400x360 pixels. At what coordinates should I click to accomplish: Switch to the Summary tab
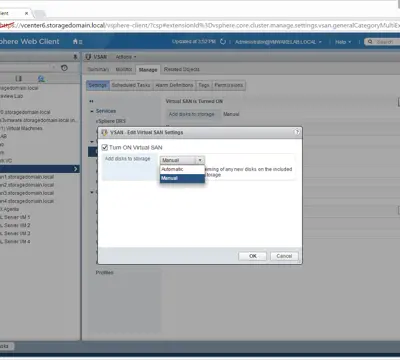coord(98,69)
